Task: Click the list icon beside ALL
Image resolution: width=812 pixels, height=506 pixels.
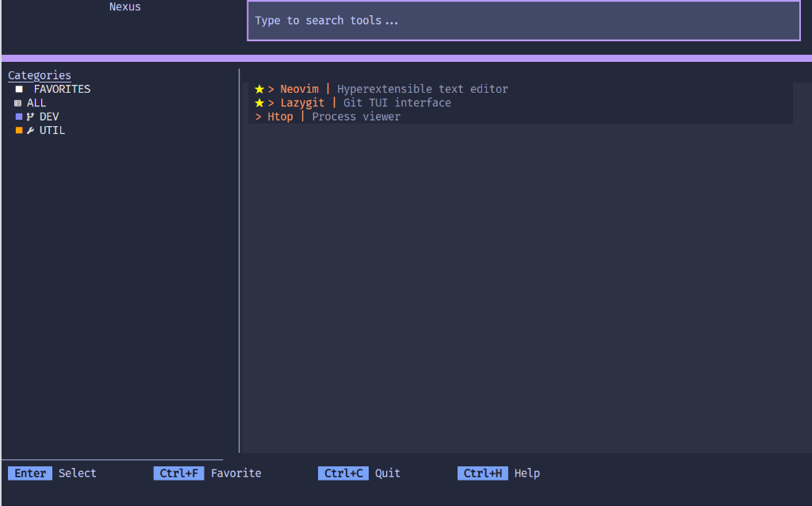Action: pyautogui.click(x=18, y=102)
